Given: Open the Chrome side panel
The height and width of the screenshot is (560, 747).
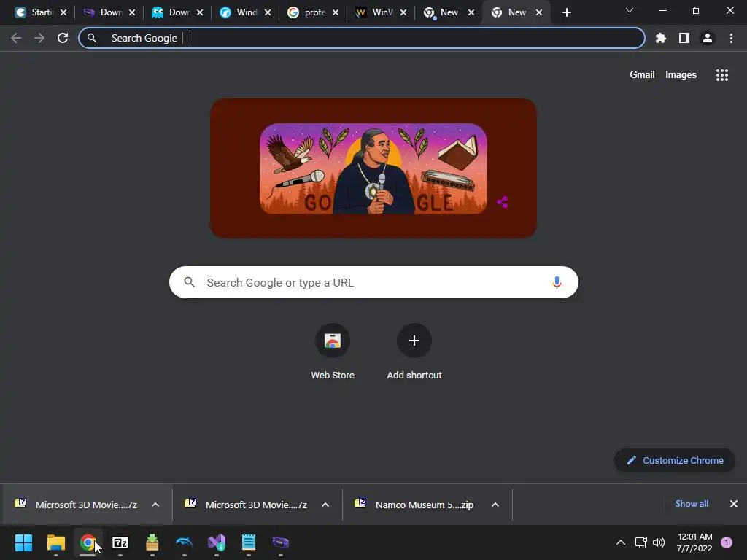Looking at the screenshot, I should (x=684, y=38).
